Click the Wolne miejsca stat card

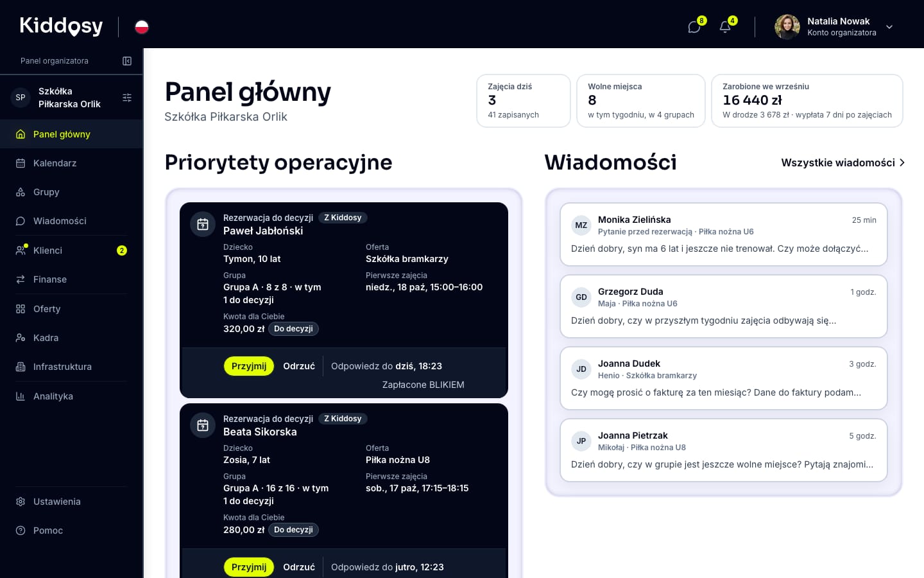coord(641,101)
